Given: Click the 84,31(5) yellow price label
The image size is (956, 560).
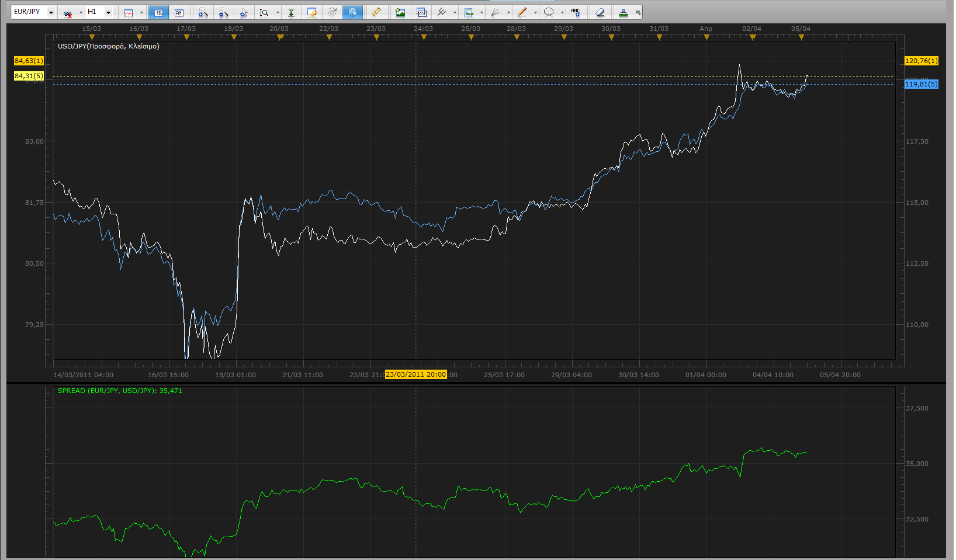Looking at the screenshot, I should pos(29,76).
